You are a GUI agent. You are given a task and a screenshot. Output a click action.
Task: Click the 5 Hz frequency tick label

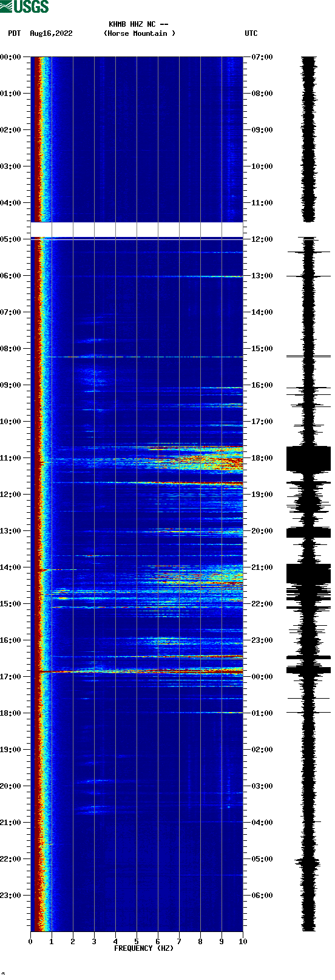137,942
